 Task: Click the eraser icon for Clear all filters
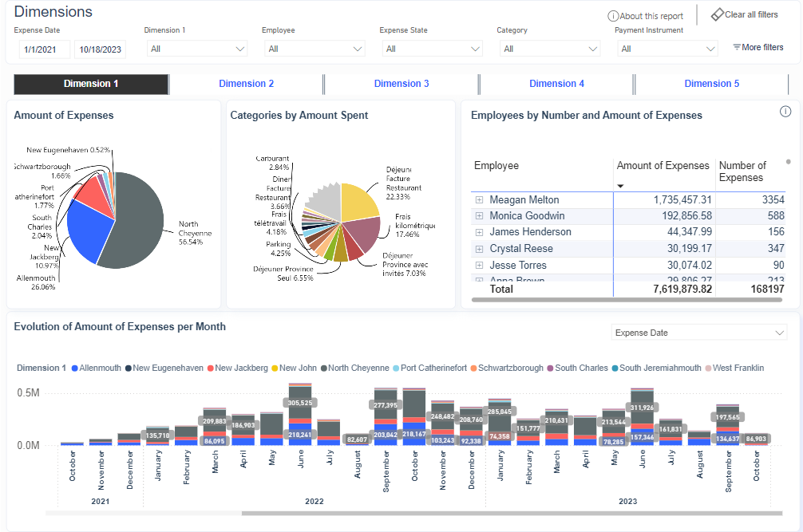coord(717,14)
